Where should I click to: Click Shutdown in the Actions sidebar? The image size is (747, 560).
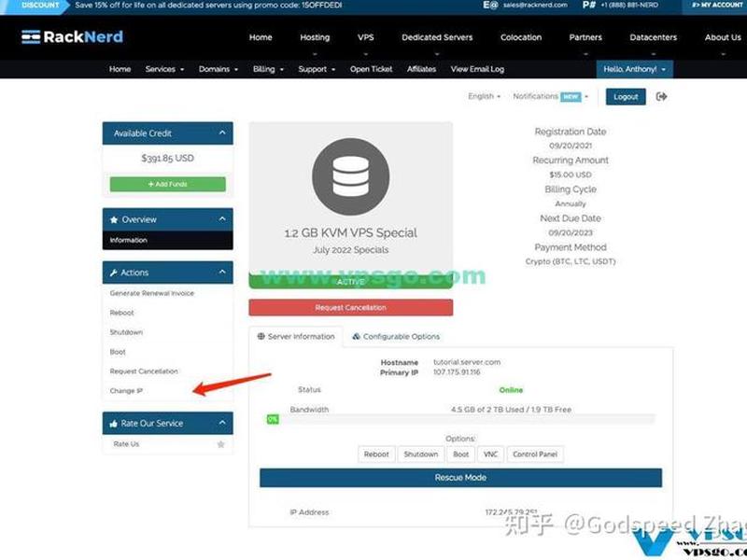(126, 332)
